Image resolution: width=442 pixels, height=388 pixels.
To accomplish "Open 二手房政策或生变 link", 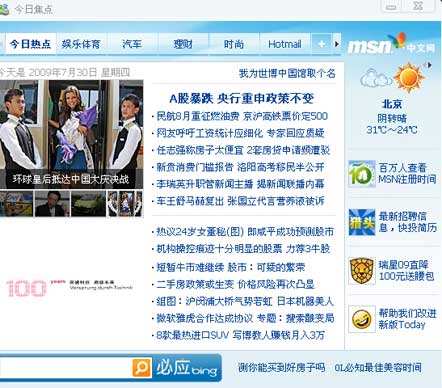I will pos(195,284).
